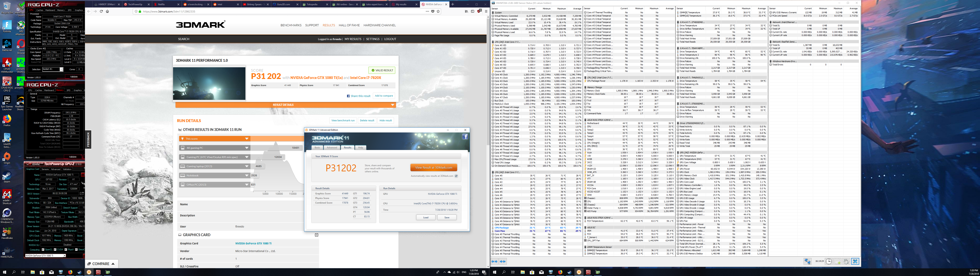Screen dimensions: 980x276
Task: Click the View benchmark run button
Action: point(343,121)
